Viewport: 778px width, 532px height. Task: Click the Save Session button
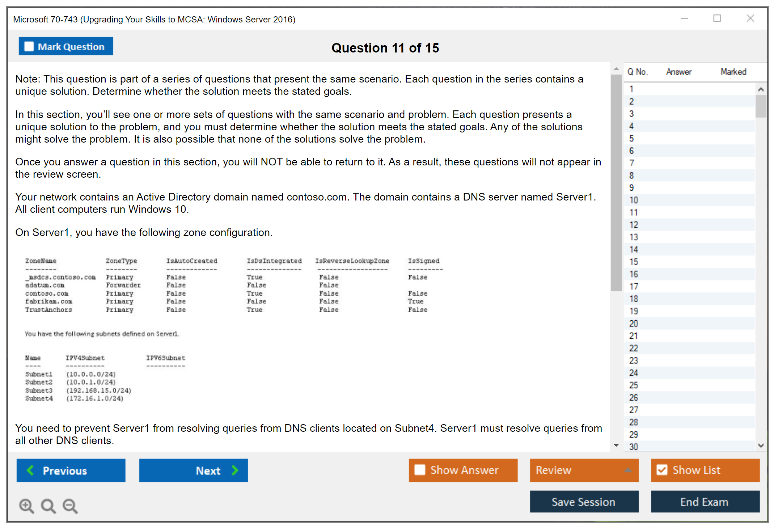[584, 502]
